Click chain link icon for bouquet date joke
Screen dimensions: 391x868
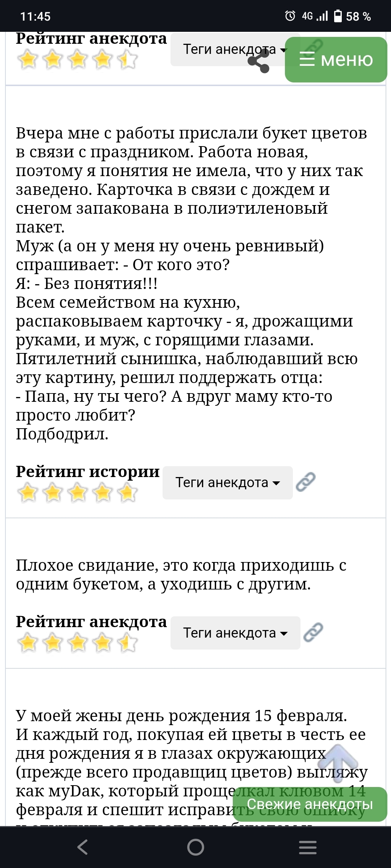[x=313, y=632]
